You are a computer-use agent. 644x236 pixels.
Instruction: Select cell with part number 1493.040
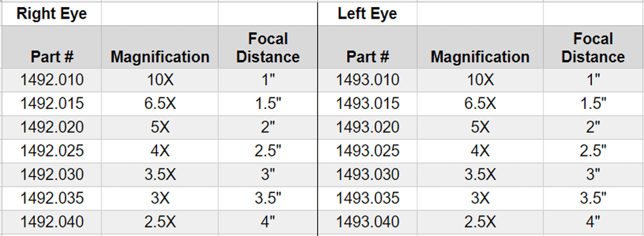(x=368, y=222)
